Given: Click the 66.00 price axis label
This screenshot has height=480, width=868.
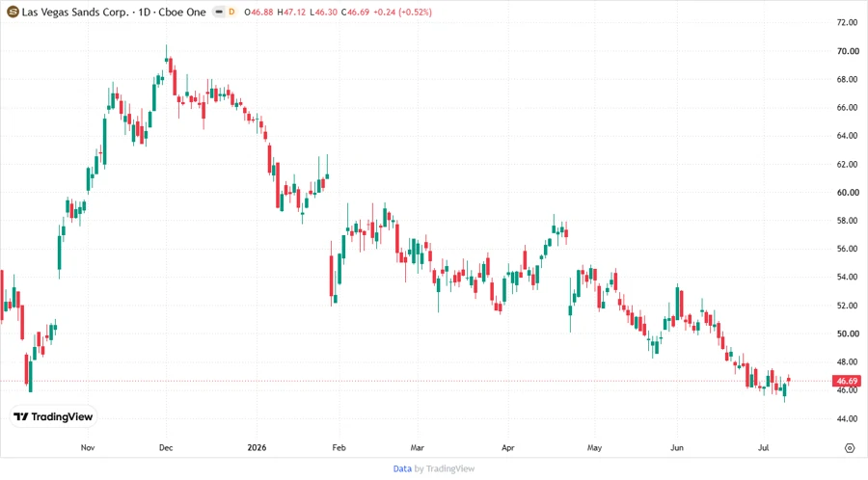Looking at the screenshot, I should pyautogui.click(x=847, y=107).
